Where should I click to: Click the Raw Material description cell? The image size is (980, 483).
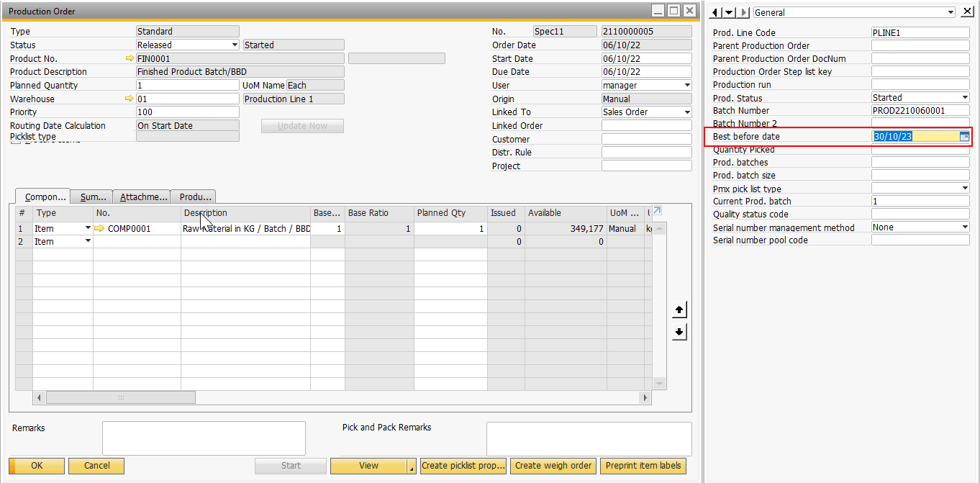point(245,228)
